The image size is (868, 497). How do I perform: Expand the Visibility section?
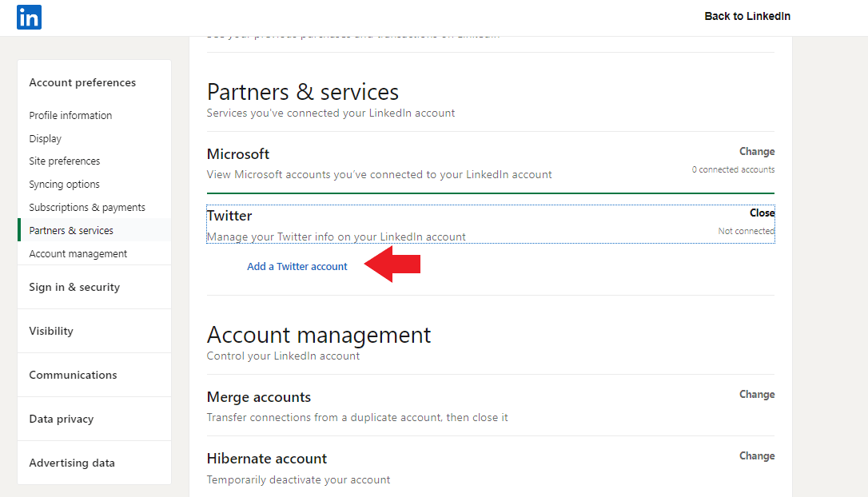tap(51, 331)
